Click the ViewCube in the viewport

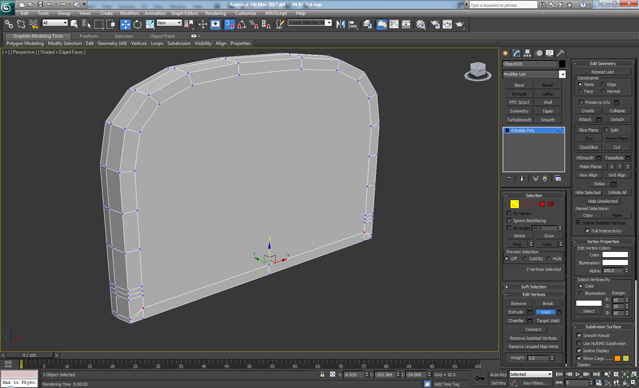478,71
